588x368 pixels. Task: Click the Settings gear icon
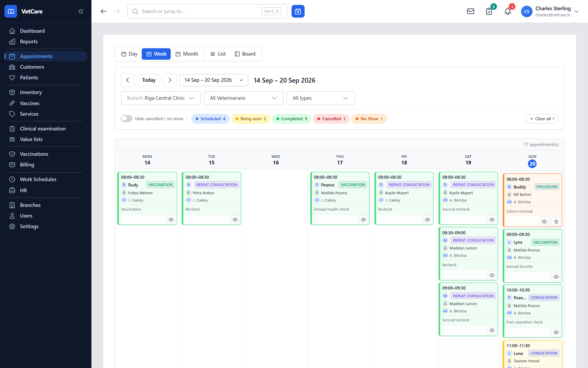12,226
